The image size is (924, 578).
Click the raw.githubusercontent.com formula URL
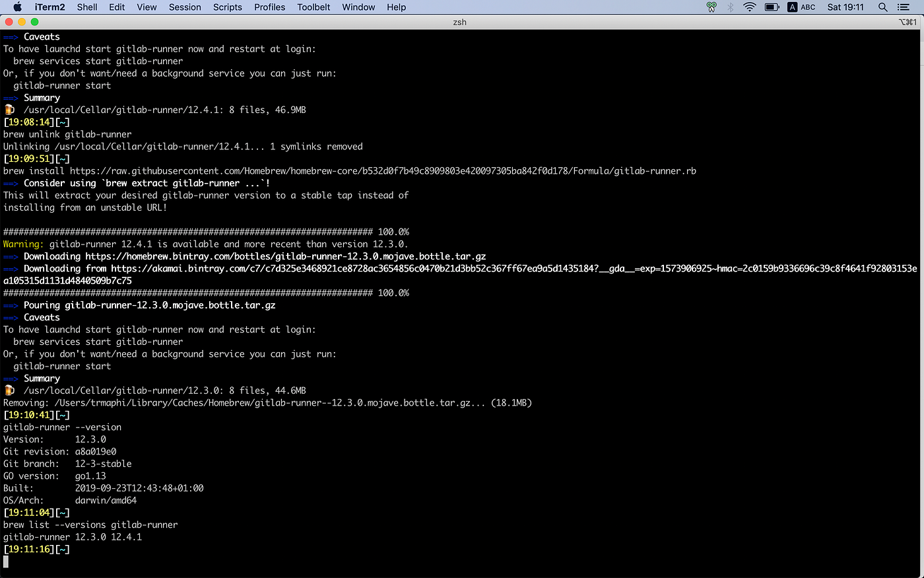pos(383,171)
